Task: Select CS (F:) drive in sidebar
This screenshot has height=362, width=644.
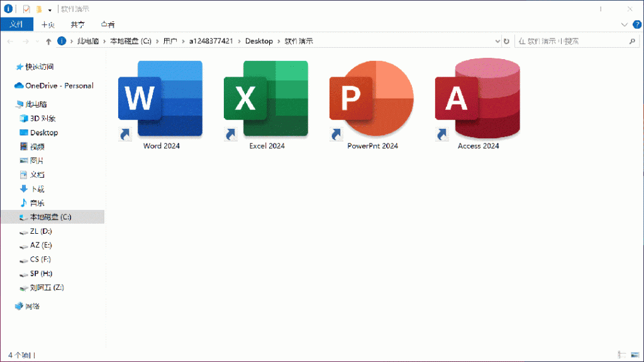Action: (40, 260)
